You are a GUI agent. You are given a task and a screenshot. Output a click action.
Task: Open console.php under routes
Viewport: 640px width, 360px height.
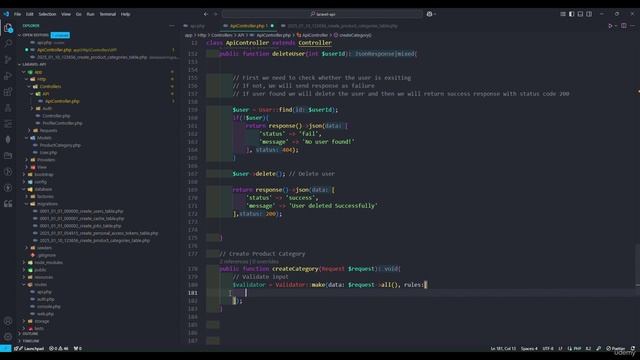[x=49, y=307]
